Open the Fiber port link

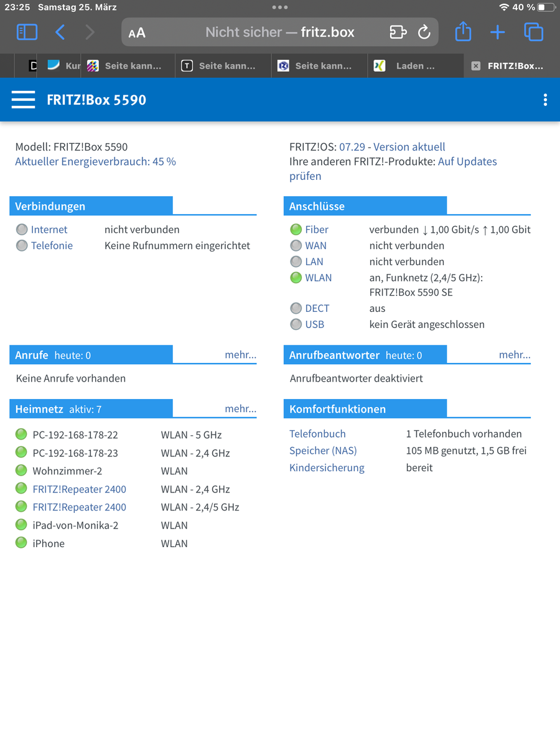[x=317, y=229]
